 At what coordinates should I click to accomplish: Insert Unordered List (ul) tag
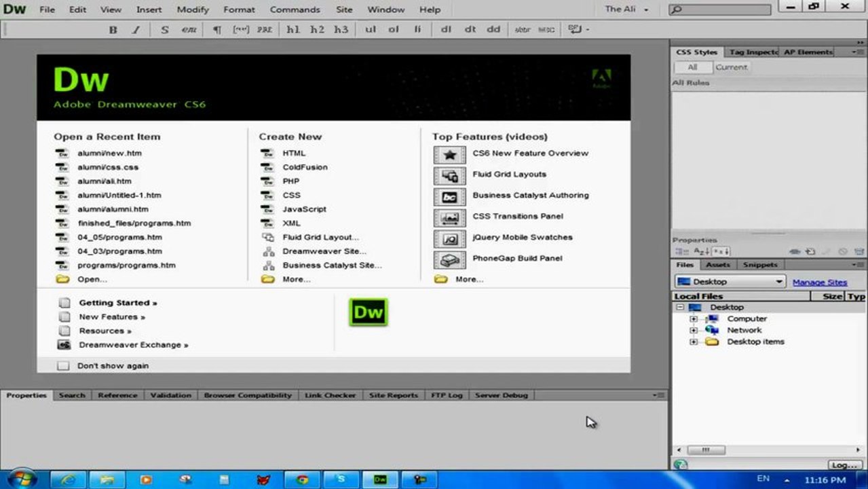tap(371, 30)
